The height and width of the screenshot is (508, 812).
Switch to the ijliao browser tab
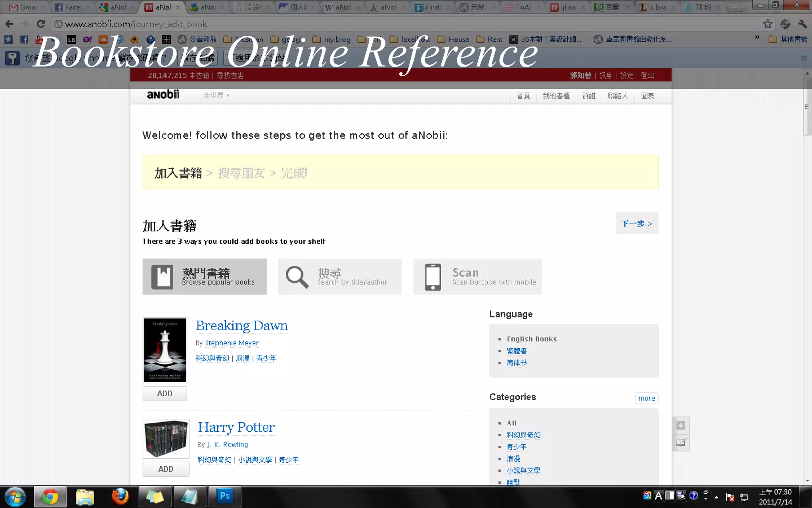[567, 7]
